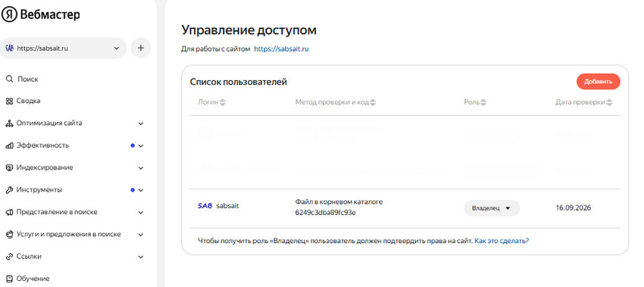Click the Список пользователей heading
The height and width of the screenshot is (287, 644).
[238, 82]
